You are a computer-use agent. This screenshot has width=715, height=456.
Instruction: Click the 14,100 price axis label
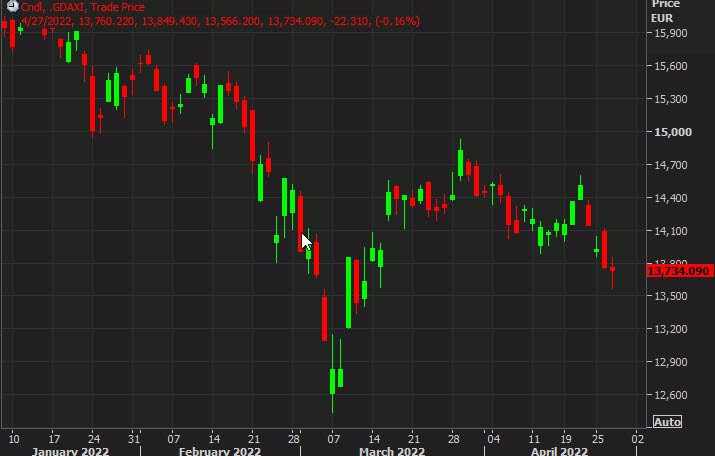[670, 231]
